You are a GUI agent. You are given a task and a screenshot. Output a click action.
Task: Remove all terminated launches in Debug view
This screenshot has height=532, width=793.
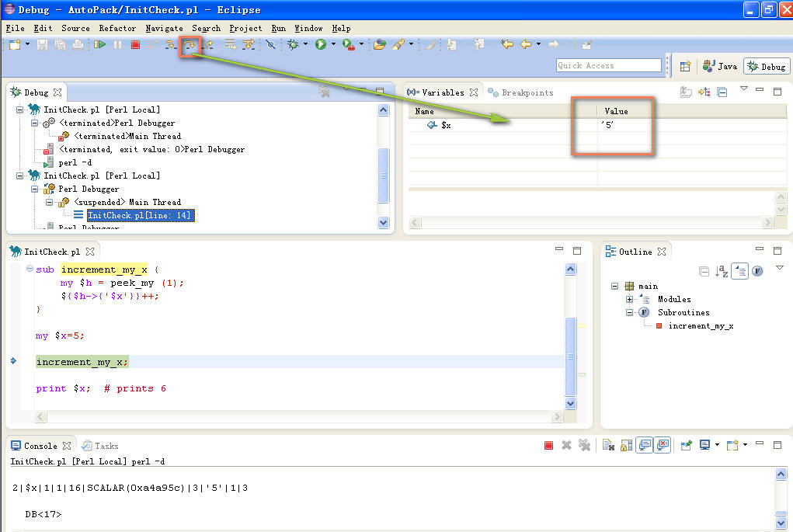324,92
